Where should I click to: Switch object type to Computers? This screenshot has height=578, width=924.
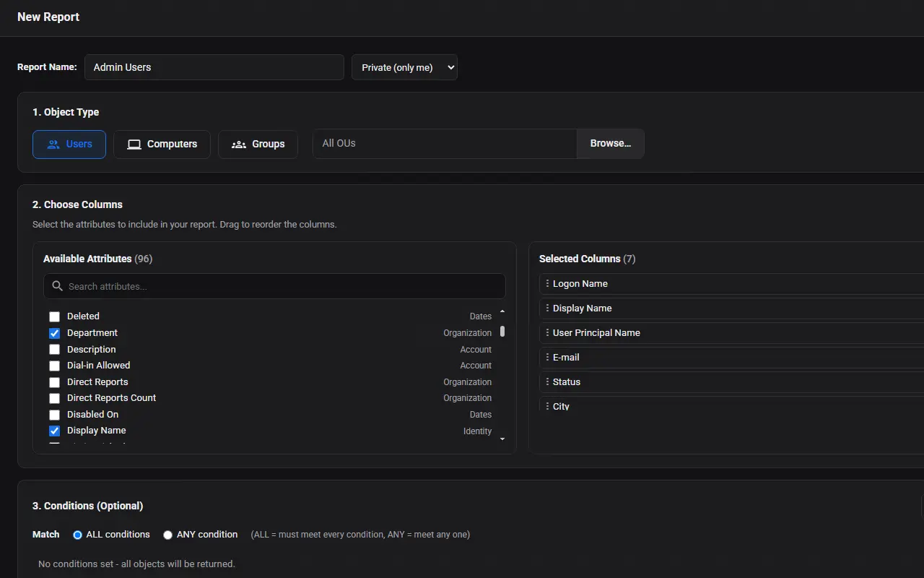[x=162, y=144]
